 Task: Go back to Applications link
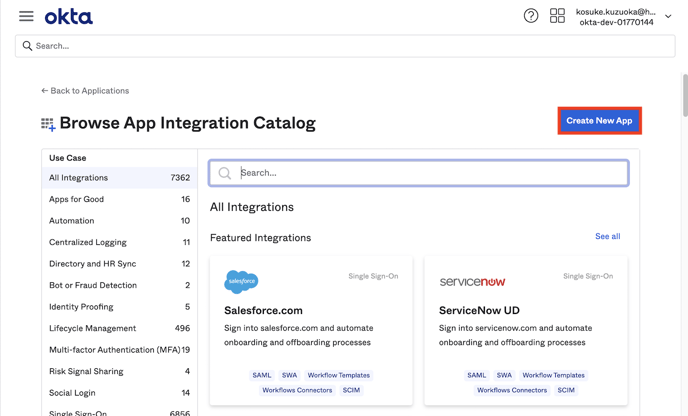[85, 91]
